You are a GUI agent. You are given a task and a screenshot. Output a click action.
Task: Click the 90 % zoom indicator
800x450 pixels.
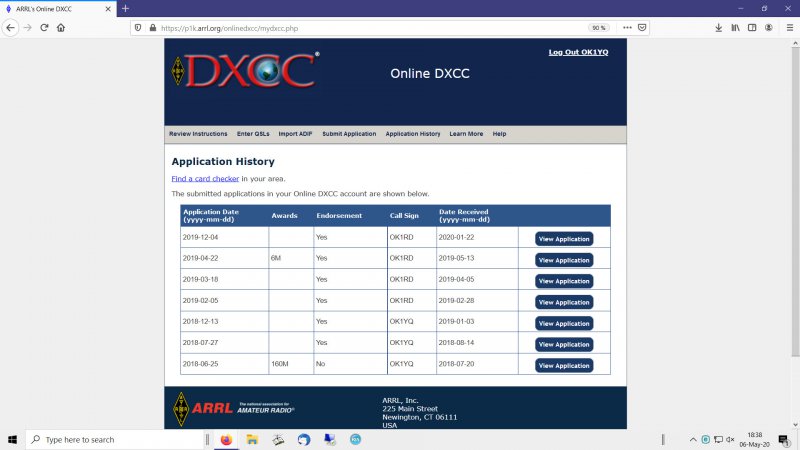598,28
